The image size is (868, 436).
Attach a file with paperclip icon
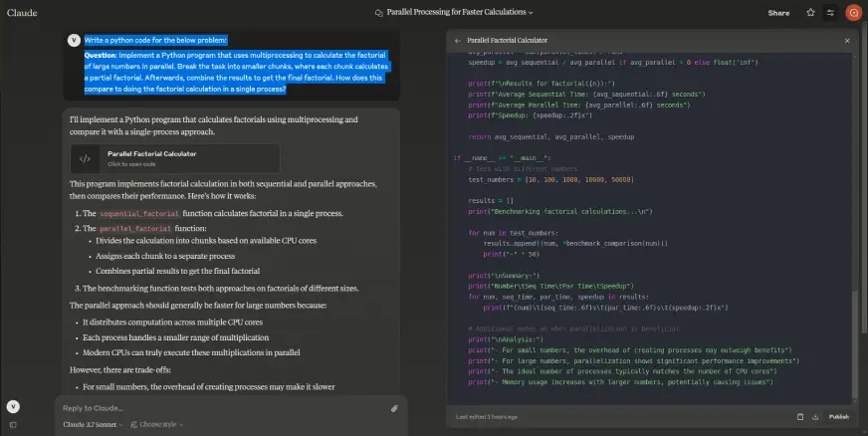pyautogui.click(x=394, y=408)
